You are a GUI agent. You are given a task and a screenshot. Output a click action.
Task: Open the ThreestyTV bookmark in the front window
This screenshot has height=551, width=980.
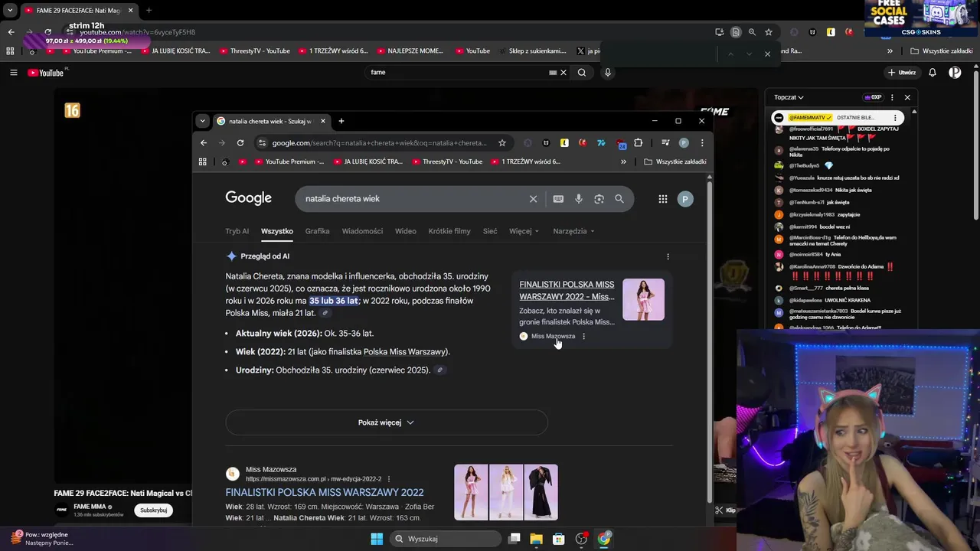(447, 161)
